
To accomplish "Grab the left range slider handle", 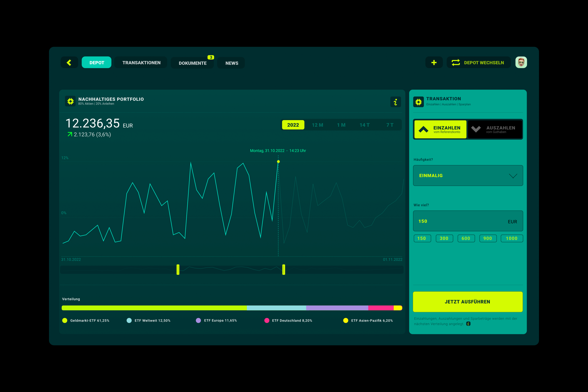I will pos(178,269).
